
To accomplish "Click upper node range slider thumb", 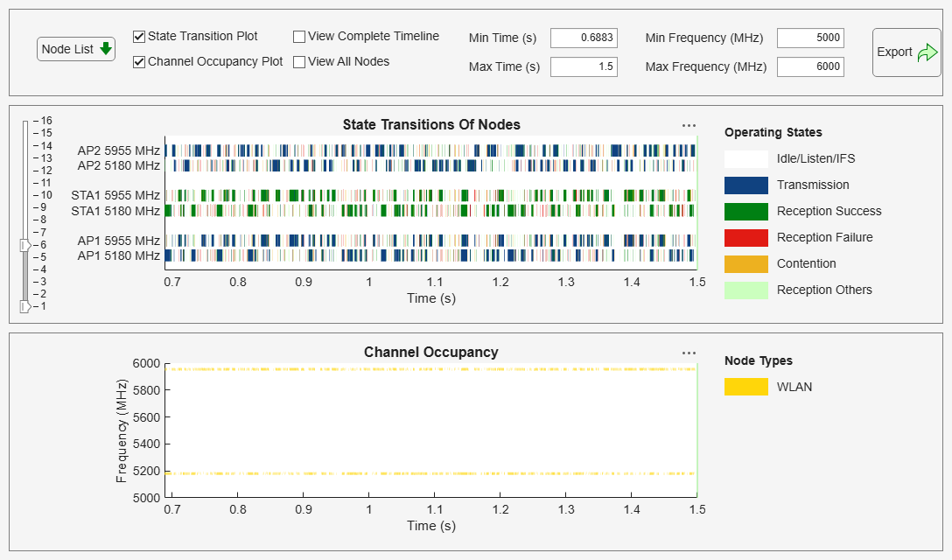I will [x=25, y=245].
